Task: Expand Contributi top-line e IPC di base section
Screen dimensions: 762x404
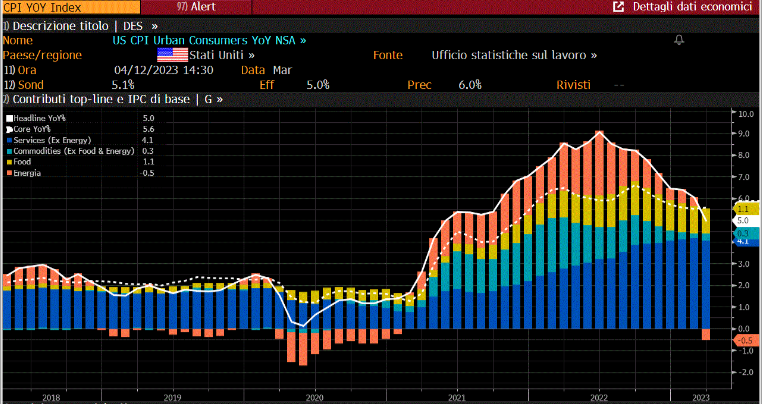Action: (112, 99)
